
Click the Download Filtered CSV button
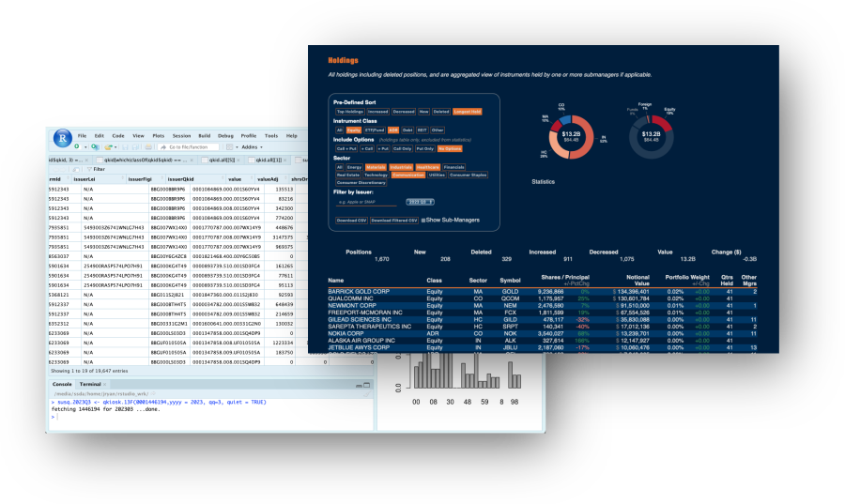(394, 221)
